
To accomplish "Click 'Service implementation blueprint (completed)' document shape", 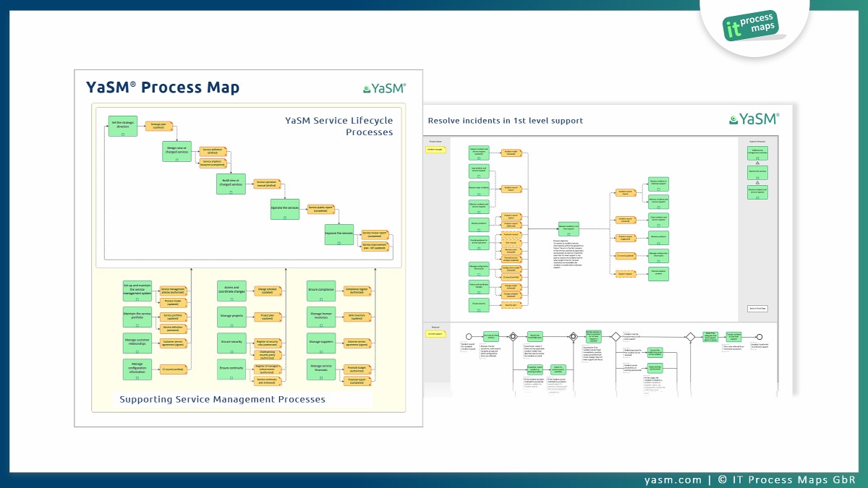I will 213,163.
